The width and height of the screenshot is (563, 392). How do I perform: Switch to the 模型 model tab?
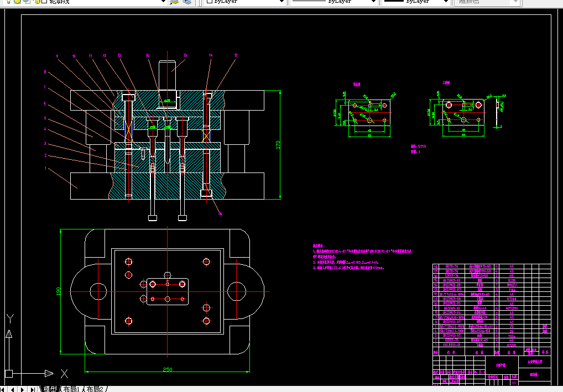tap(50, 389)
